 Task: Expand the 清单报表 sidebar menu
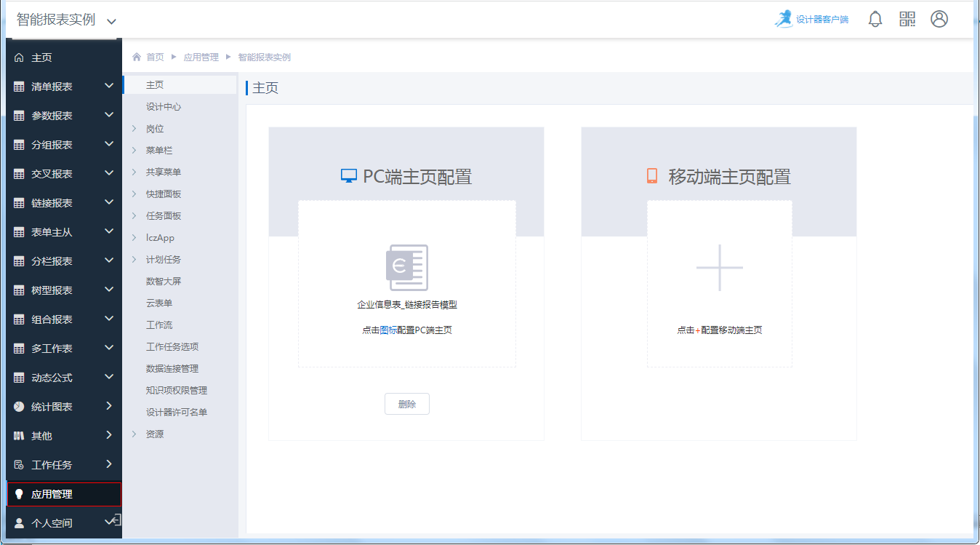64,87
